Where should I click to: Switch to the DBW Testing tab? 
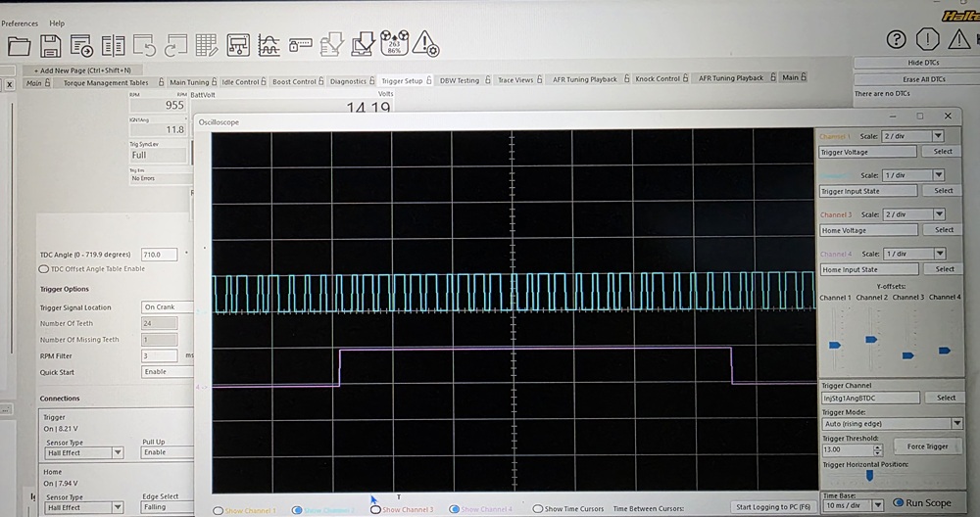click(459, 80)
